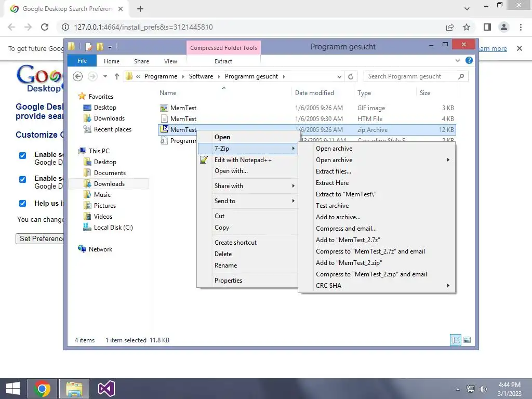Toggle first Enable checkbox in Chrome page
Screen dimensions: 532x399
coord(22,156)
